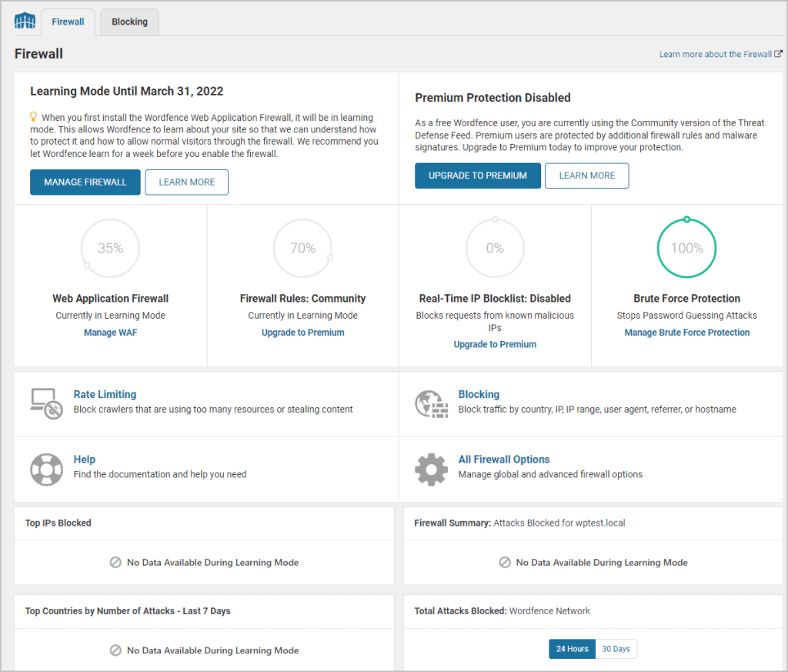Select the 30 Days range

pos(616,649)
